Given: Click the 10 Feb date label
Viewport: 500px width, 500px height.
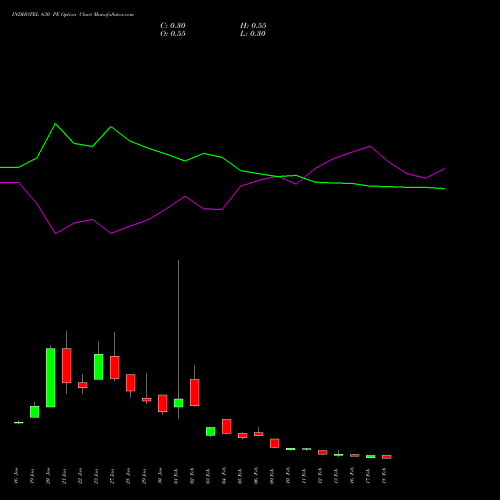Looking at the screenshot, I should click(x=289, y=476).
